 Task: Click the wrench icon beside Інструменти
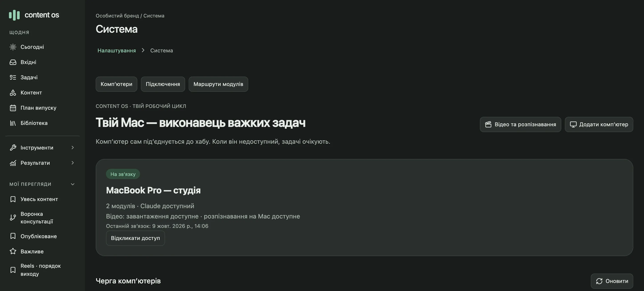[x=13, y=148]
